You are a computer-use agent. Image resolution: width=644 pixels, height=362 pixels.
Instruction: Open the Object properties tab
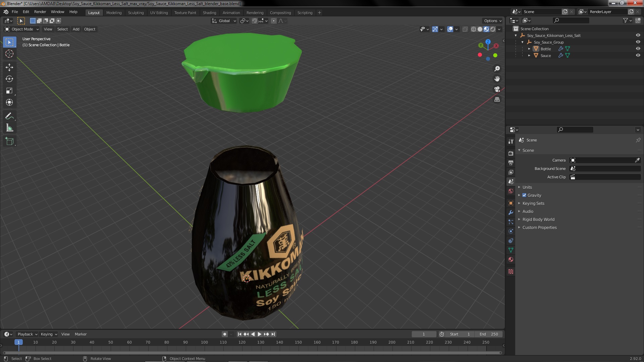511,203
